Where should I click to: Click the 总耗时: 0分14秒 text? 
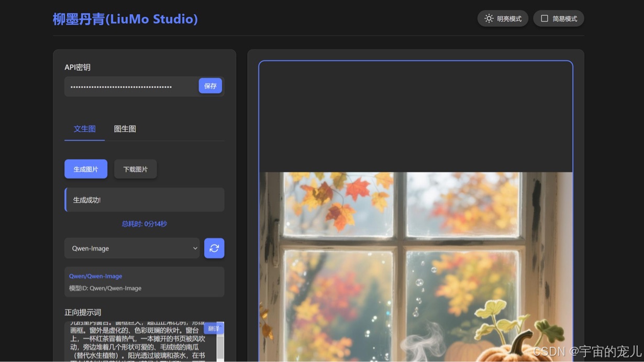click(145, 224)
